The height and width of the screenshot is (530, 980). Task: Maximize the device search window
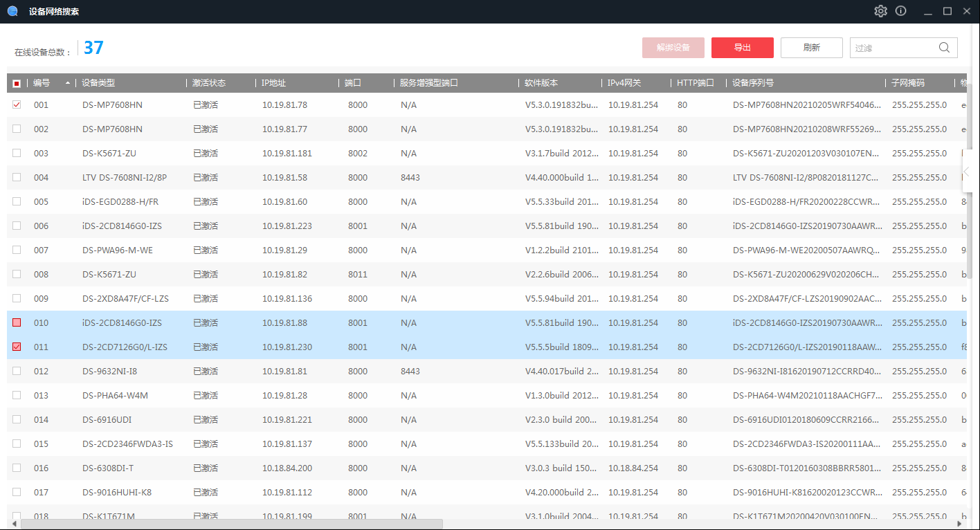(x=947, y=11)
